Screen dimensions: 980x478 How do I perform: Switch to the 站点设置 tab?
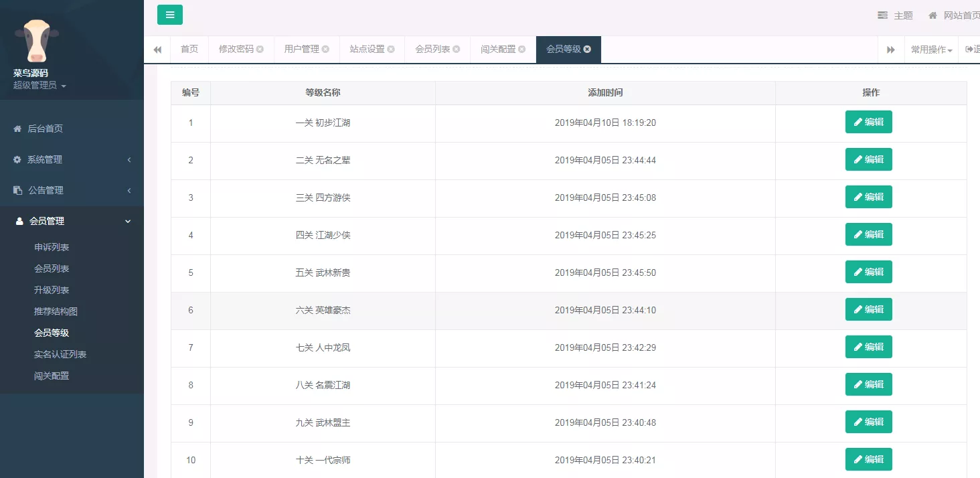pos(367,49)
